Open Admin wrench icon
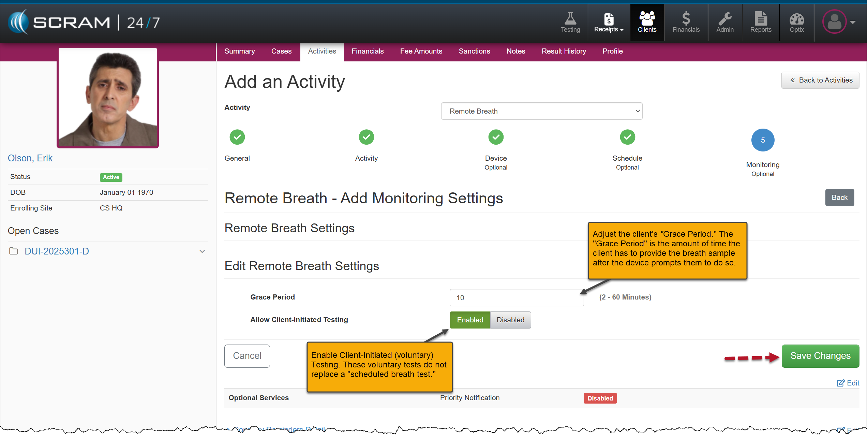Viewport: 868px width, 437px height. pyautogui.click(x=725, y=19)
